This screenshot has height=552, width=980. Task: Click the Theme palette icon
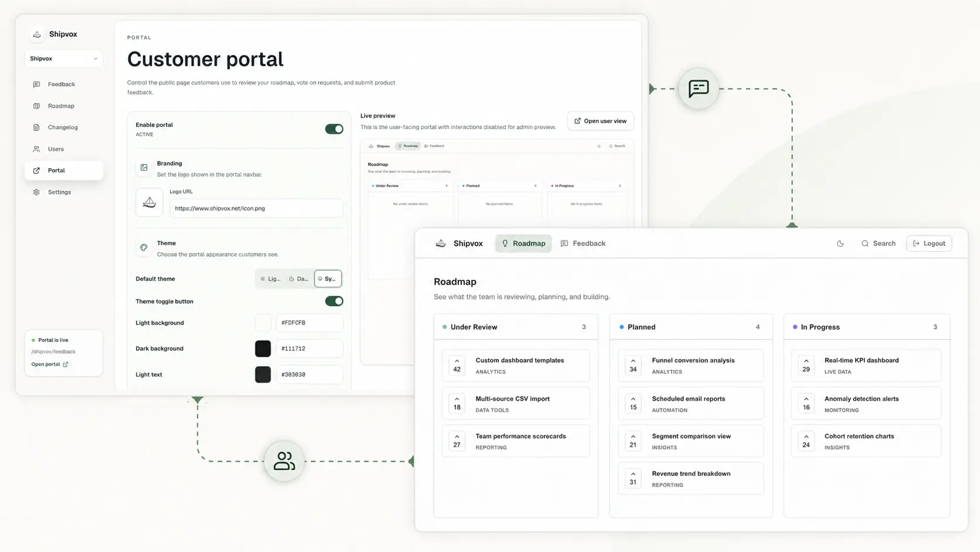click(x=144, y=248)
